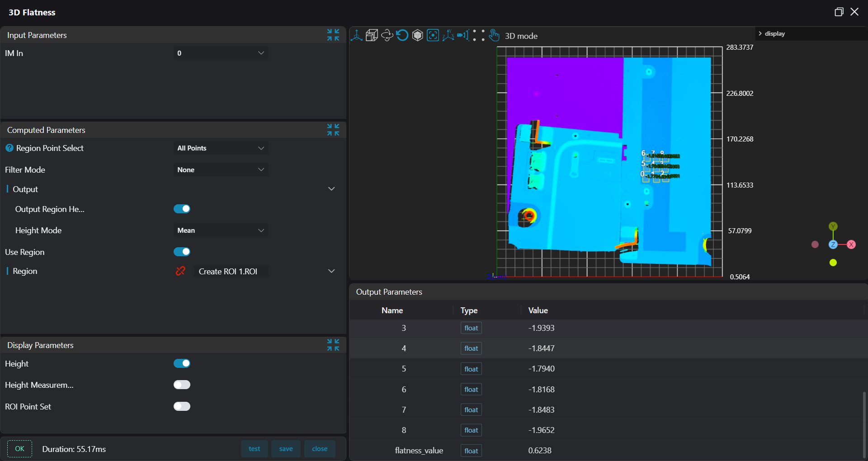Click the 3D axis origin icon

click(357, 36)
